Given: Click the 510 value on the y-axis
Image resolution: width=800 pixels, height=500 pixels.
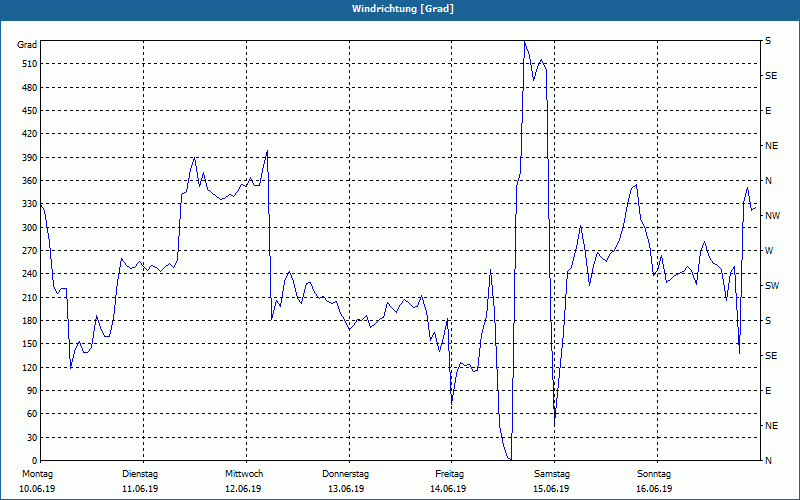Looking at the screenshot, I should tap(30, 64).
